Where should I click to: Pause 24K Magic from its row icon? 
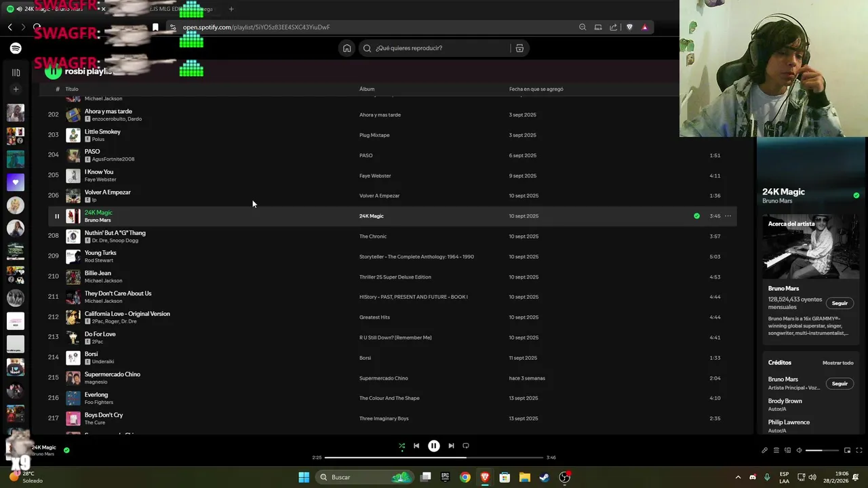point(57,216)
